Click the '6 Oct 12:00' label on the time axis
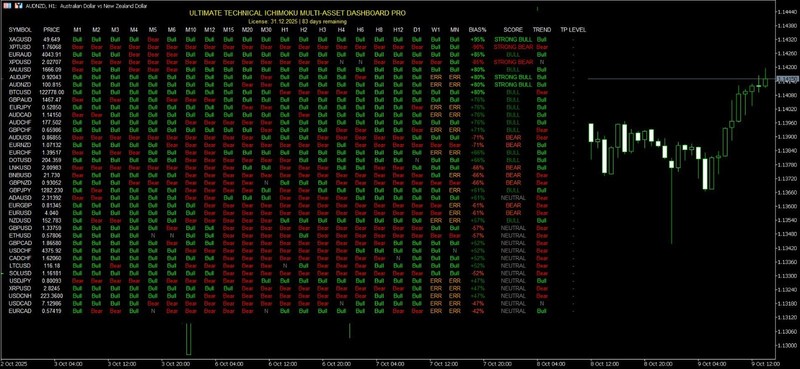Viewport: 800px width, 369px height. [x=284, y=365]
